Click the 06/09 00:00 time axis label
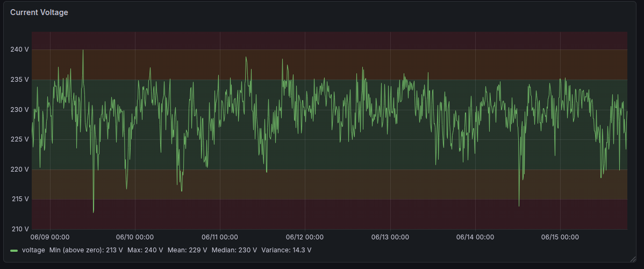 tap(50, 237)
